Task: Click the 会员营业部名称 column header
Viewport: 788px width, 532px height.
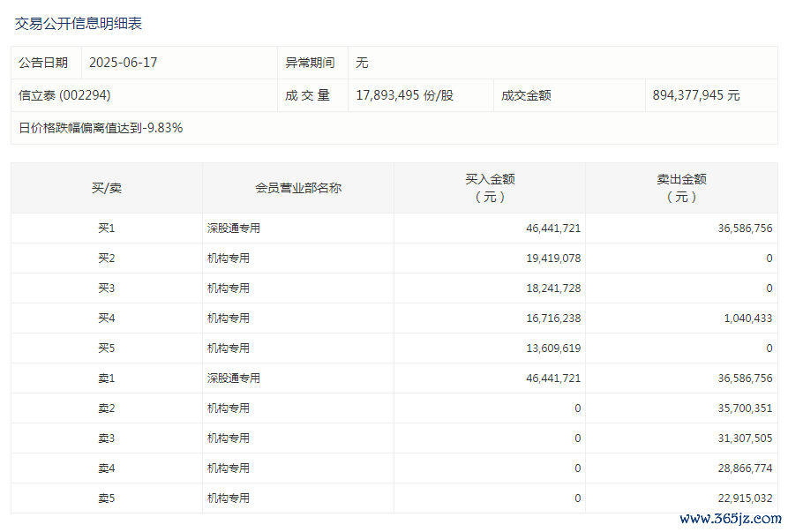Action: [x=298, y=189]
